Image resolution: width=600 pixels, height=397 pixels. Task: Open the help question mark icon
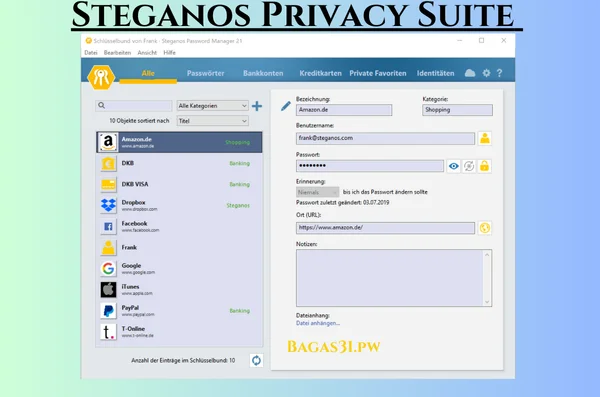point(499,73)
